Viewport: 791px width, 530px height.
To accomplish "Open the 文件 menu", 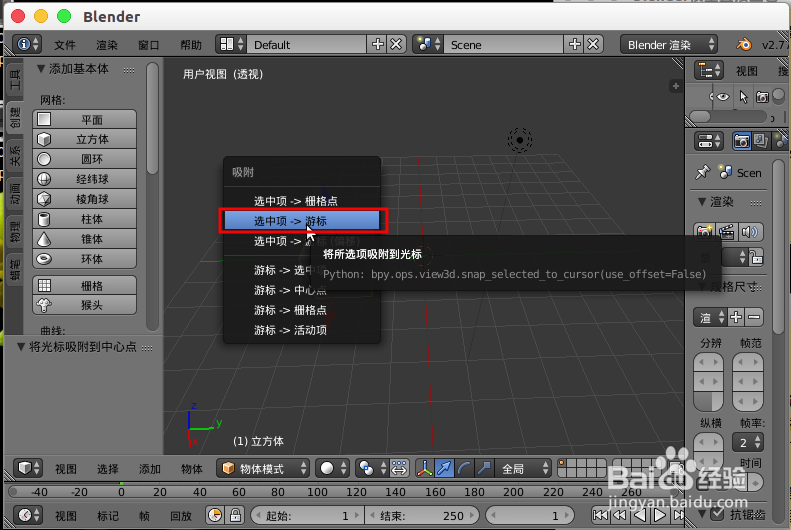I will [x=65, y=45].
